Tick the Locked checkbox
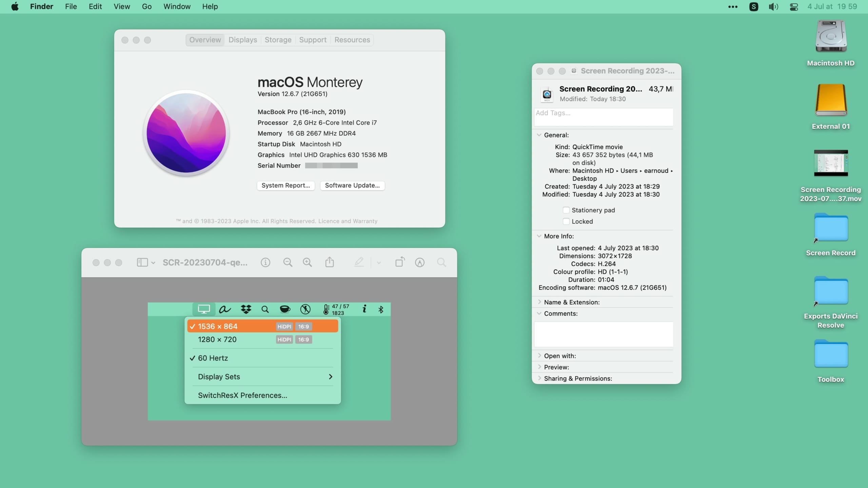Image resolution: width=868 pixels, height=488 pixels. pos(566,221)
